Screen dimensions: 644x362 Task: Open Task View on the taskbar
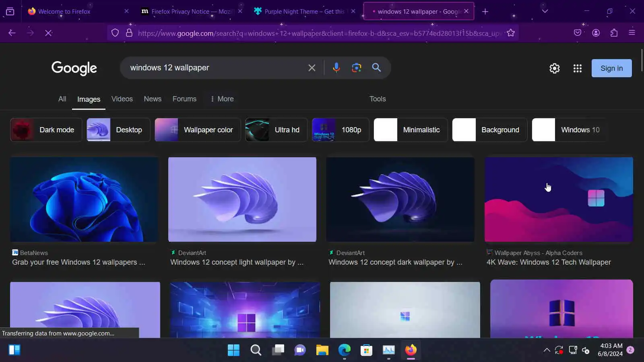point(278,350)
